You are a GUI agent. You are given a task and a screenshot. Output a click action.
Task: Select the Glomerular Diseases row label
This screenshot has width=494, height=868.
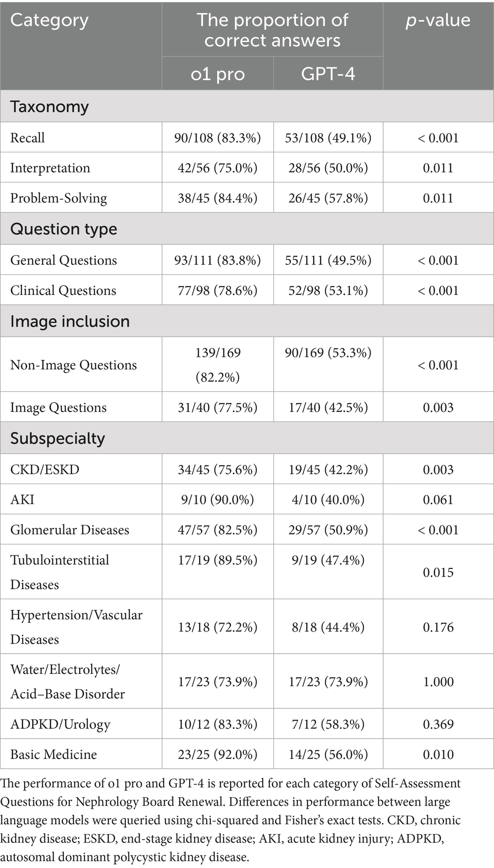(x=69, y=530)
